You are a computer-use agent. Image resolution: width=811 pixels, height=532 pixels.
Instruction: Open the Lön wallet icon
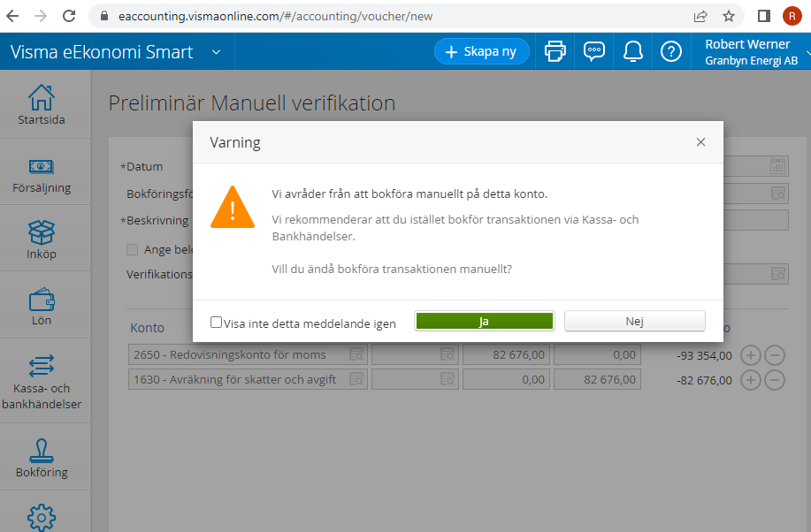42,300
